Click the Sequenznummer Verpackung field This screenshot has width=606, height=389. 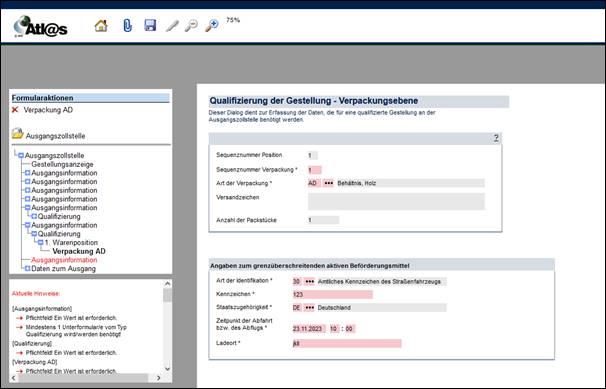tap(314, 170)
